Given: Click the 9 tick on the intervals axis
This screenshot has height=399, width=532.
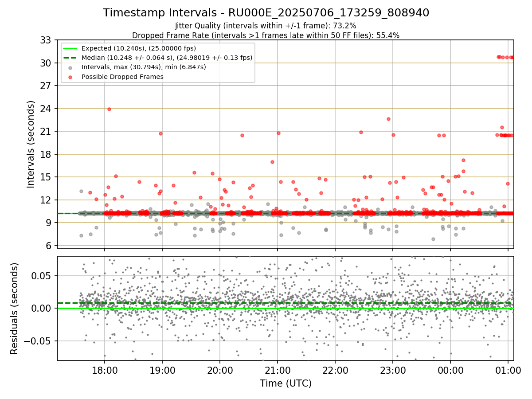Looking at the screenshot, I should (x=50, y=223).
